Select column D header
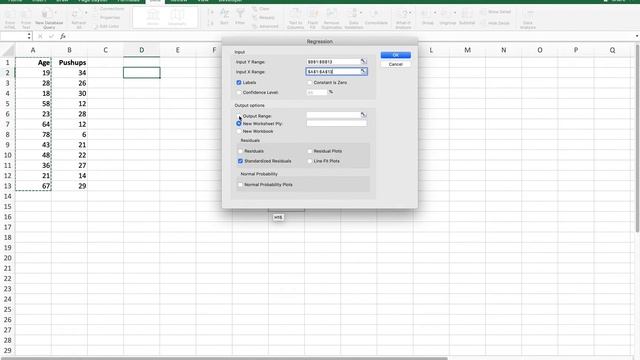This screenshot has width=640, height=360. (142, 50)
